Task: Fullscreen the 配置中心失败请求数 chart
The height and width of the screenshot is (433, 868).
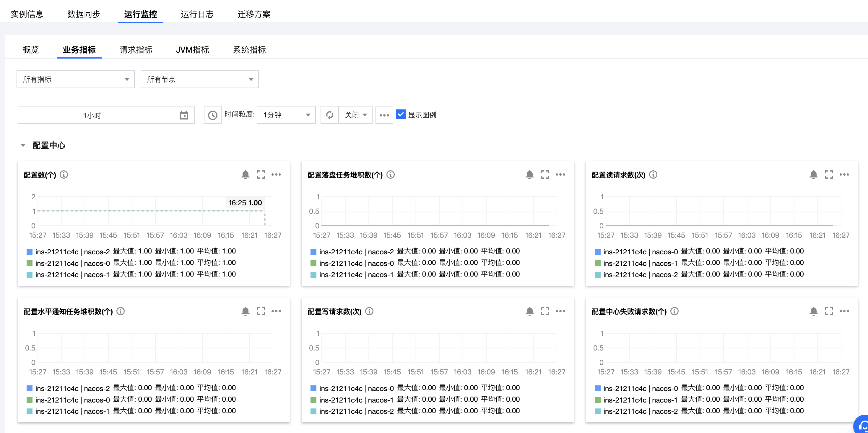Action: click(x=829, y=311)
